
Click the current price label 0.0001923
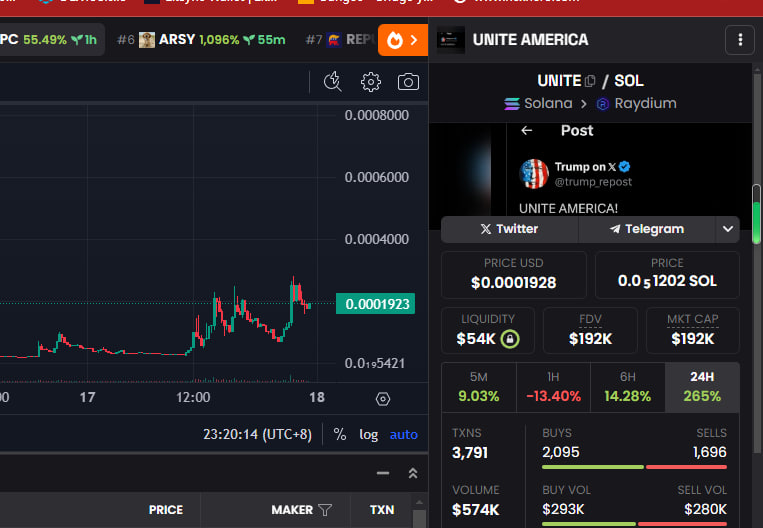tap(376, 304)
